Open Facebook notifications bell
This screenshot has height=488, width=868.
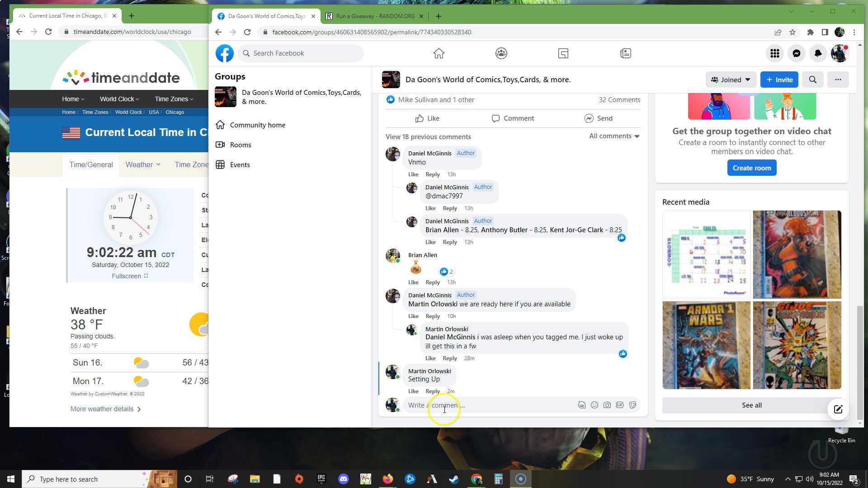point(818,53)
